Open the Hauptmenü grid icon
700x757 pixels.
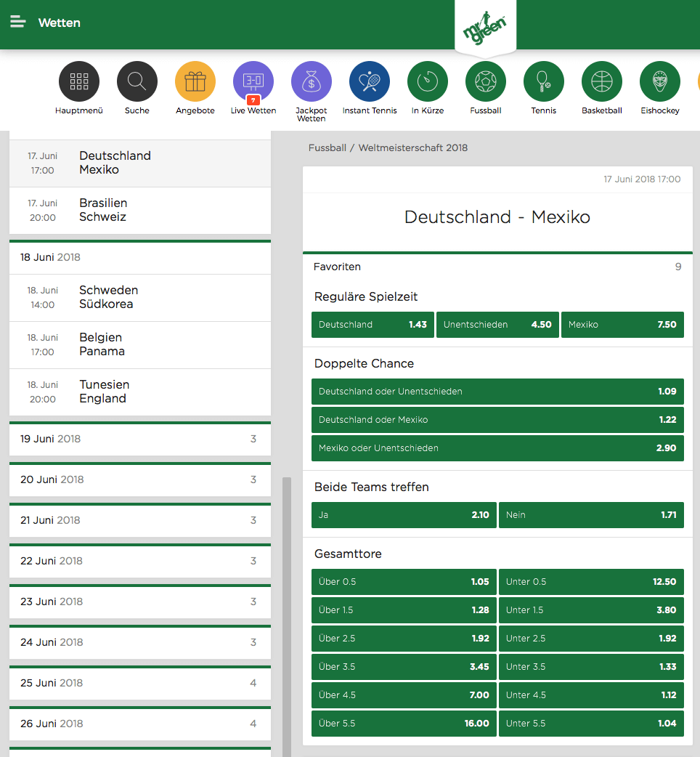coord(79,81)
